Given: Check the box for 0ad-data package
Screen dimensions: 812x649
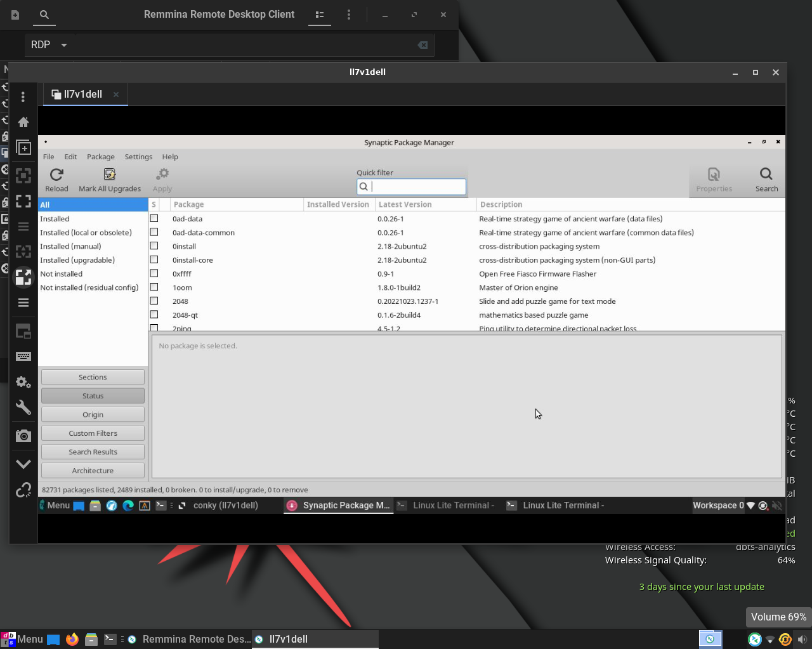Looking at the screenshot, I should point(154,218).
